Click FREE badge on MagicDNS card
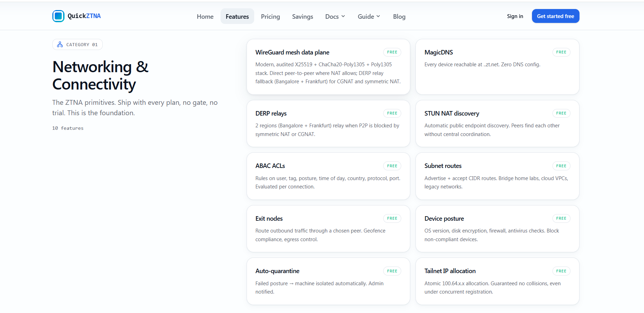The height and width of the screenshot is (313, 644). pos(561,52)
